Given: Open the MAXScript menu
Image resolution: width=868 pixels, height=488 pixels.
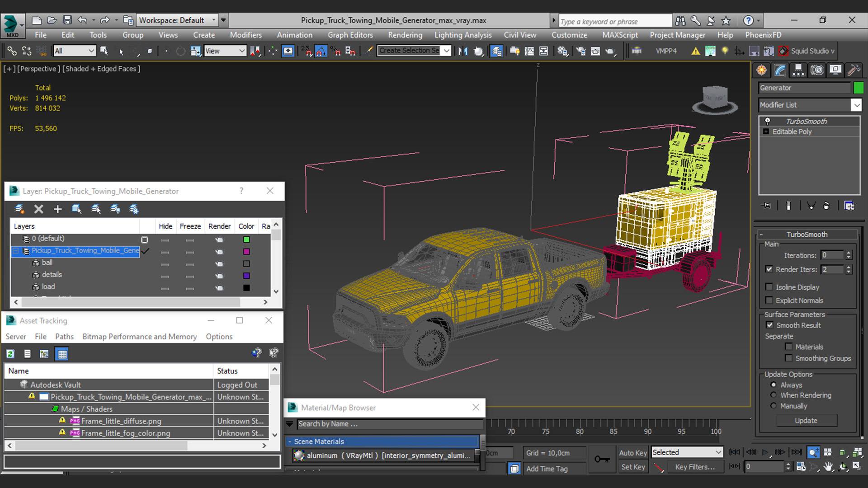Looking at the screenshot, I should 620,35.
